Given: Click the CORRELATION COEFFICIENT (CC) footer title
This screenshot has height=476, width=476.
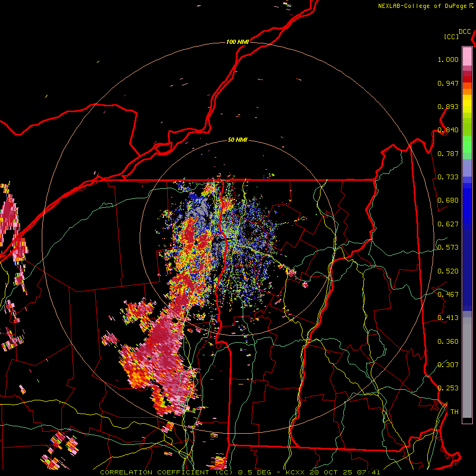Looking at the screenshot, I should point(167,472).
